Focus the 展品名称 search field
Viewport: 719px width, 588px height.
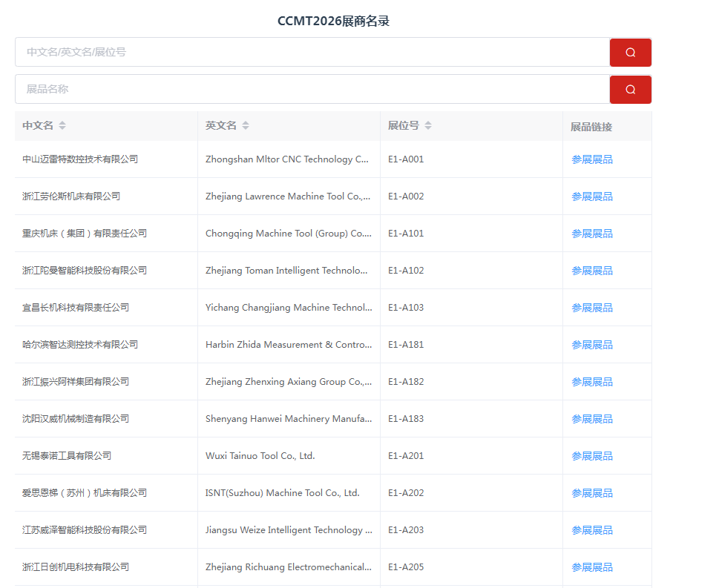point(312,90)
